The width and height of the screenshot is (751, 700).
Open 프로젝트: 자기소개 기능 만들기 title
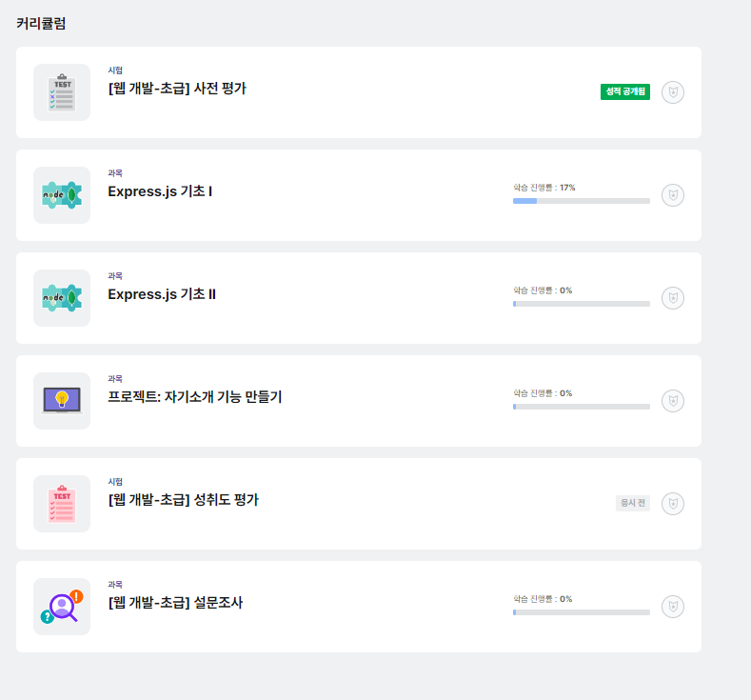pyautogui.click(x=195, y=397)
